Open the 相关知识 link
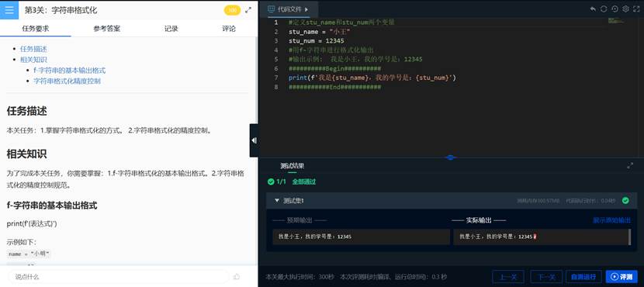 tap(33, 60)
